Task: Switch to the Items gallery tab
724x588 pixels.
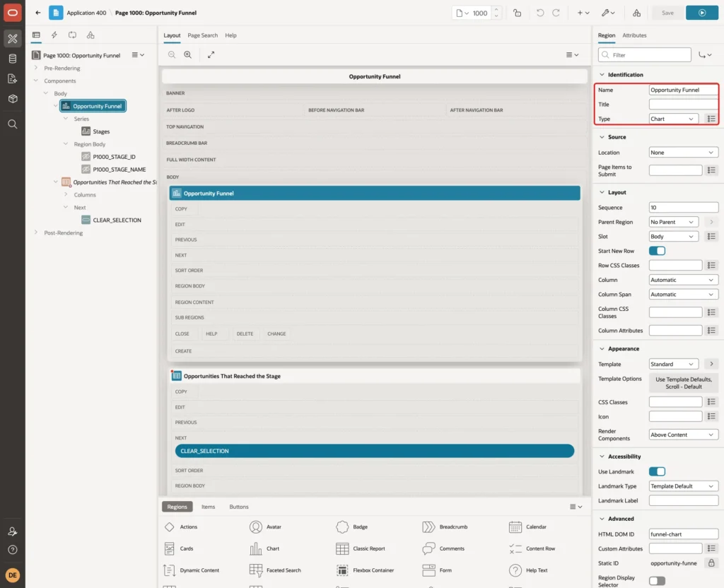Action: pyautogui.click(x=209, y=507)
